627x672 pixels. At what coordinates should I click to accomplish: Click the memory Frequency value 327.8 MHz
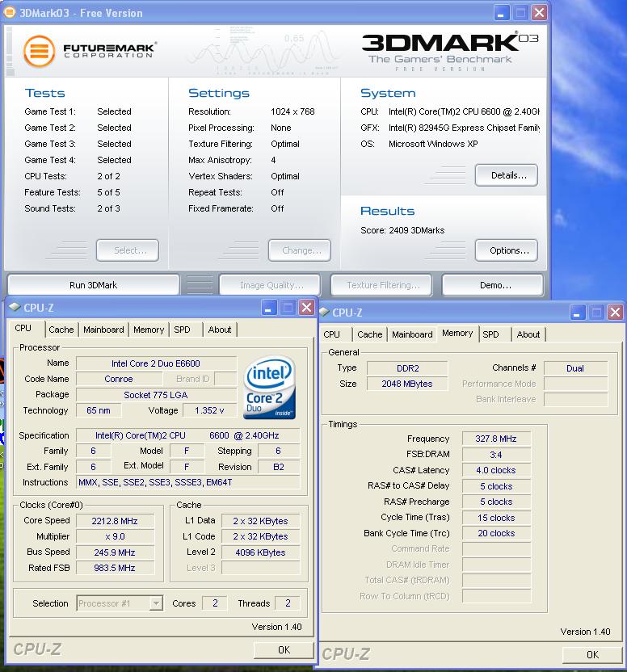(x=496, y=439)
